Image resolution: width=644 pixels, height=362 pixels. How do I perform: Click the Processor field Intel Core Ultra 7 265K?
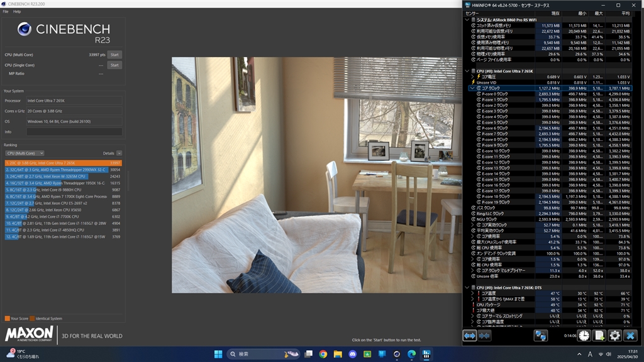[x=74, y=101]
